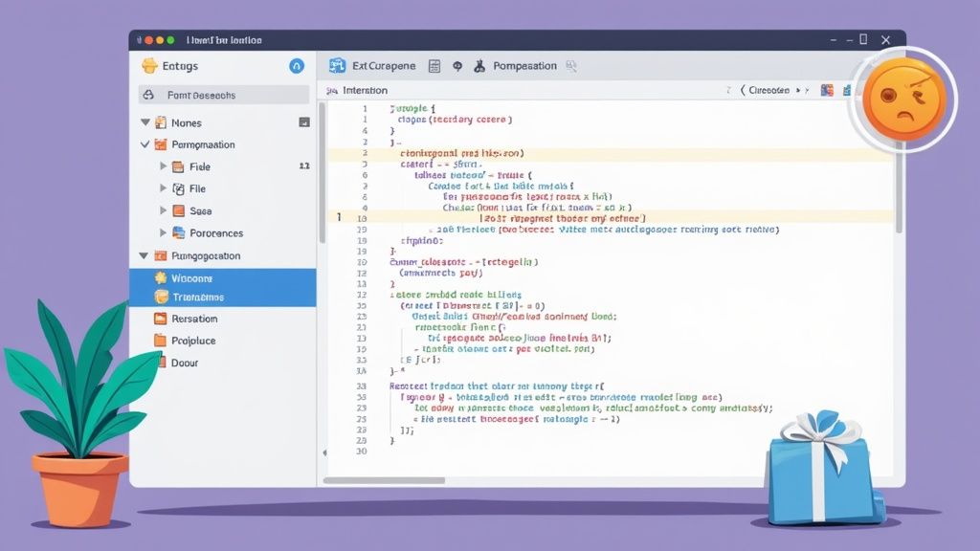Expand the Pororences folder arrow
Image resolution: width=980 pixels, height=551 pixels.
164,232
